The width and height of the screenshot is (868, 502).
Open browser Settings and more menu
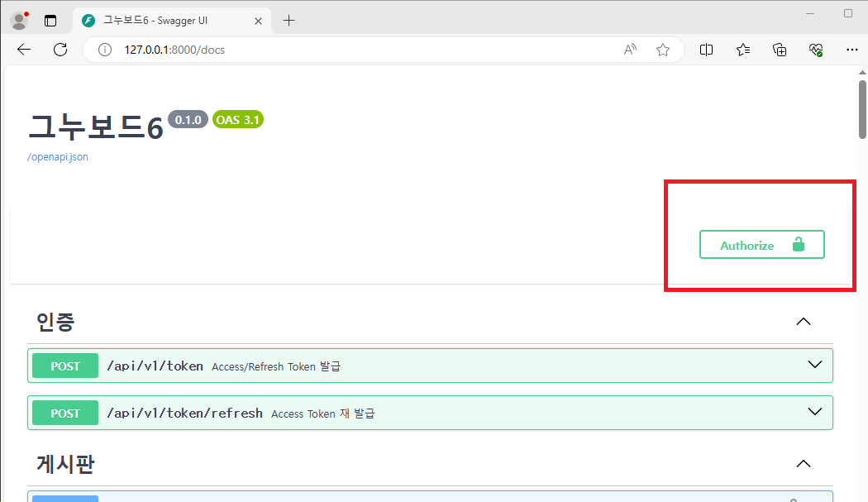(852, 50)
